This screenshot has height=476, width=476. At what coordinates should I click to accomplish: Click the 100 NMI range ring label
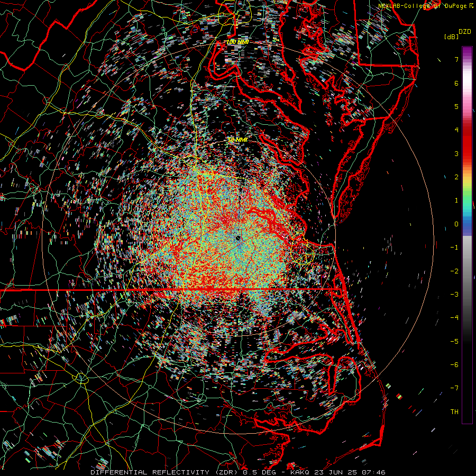tap(237, 42)
